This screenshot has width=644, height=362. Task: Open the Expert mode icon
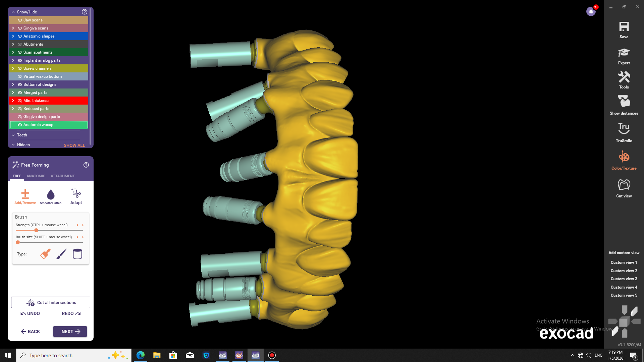tap(624, 53)
